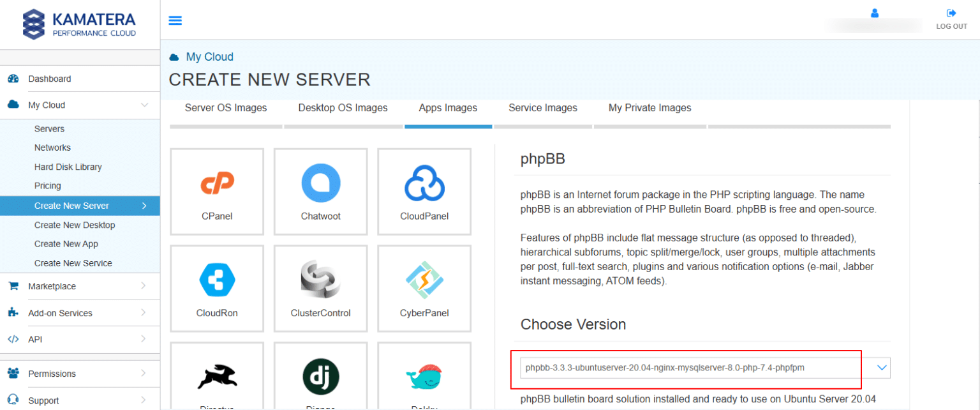Select the Docker whale app image

click(424, 377)
